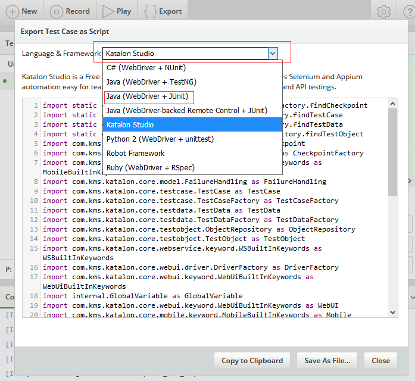Click the New plus icon
This screenshot has height=381, width=415.
[x=12, y=12]
